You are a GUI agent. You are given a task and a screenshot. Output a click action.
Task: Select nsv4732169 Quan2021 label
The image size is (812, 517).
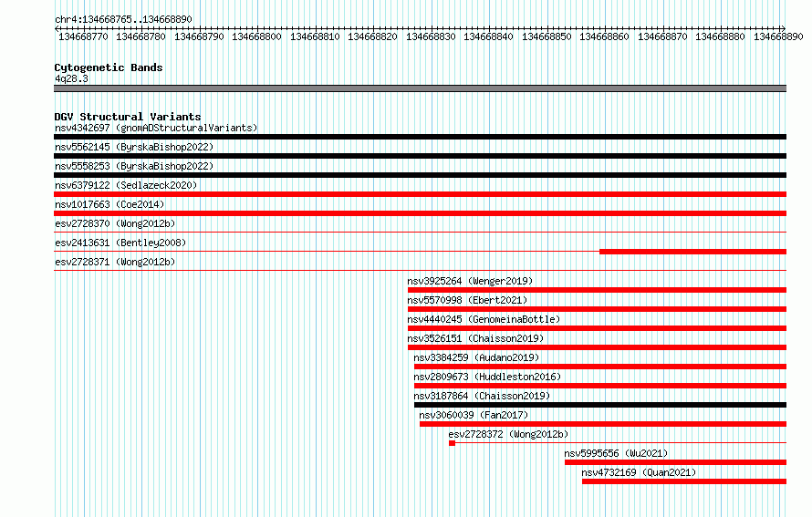click(x=639, y=472)
